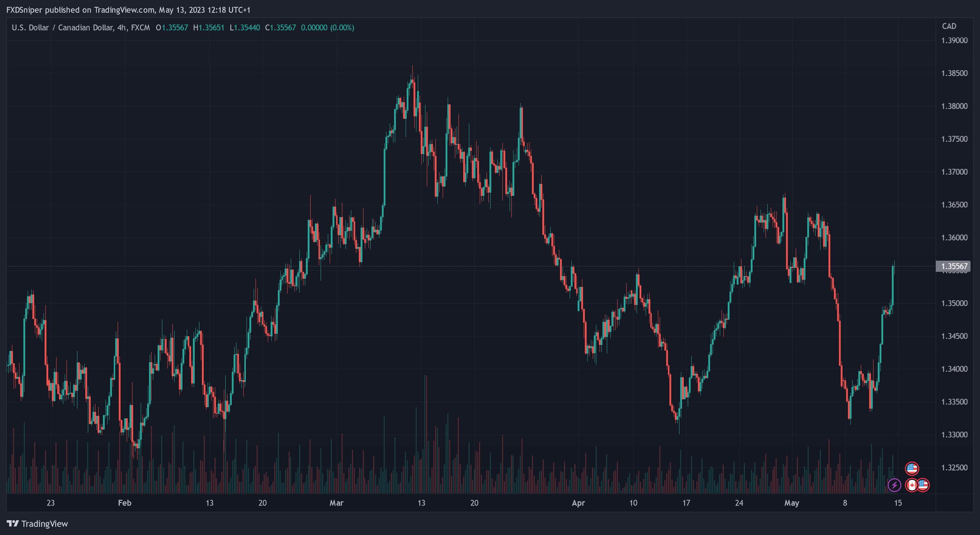Image resolution: width=980 pixels, height=535 pixels.
Task: Select the May label on time axis
Action: tap(791, 503)
